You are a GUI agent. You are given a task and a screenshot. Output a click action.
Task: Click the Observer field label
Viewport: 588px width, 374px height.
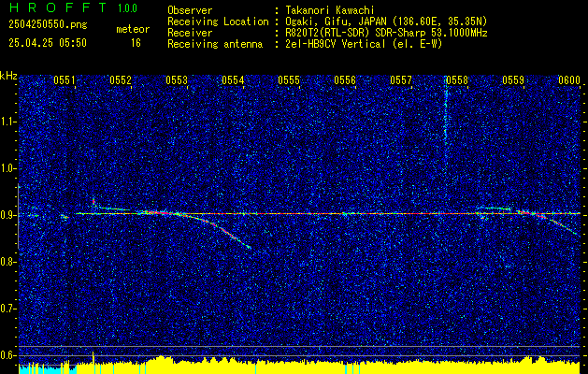(x=190, y=10)
